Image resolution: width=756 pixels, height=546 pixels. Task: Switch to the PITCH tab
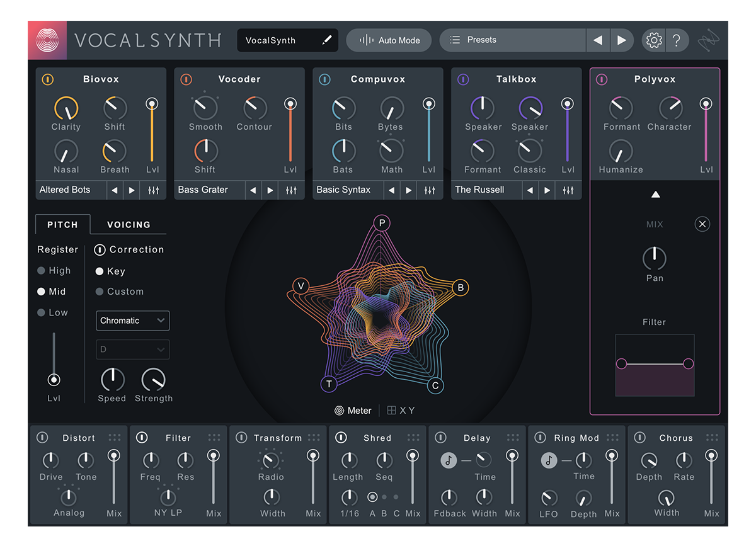(x=63, y=225)
